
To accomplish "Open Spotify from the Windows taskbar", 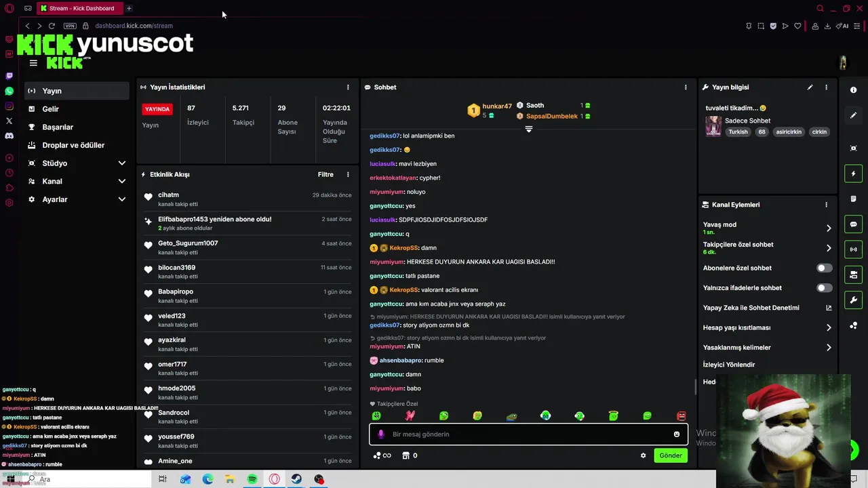I will [x=252, y=479].
